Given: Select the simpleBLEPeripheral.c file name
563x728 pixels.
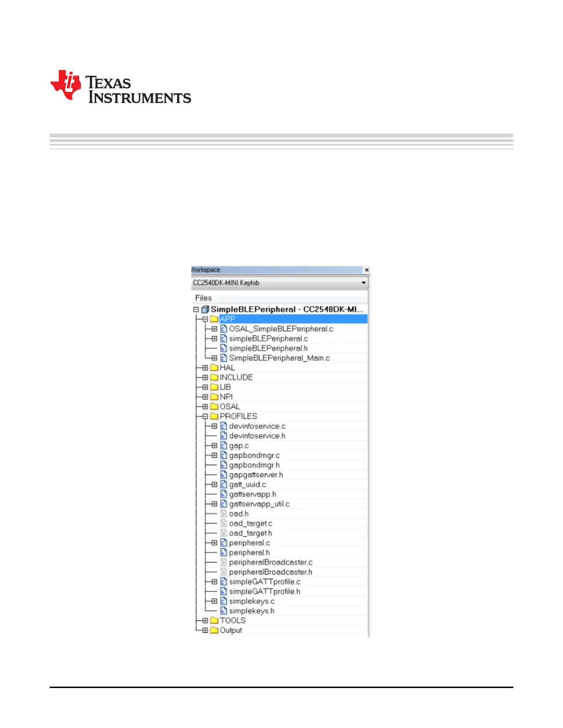Looking at the screenshot, I should pos(269,339).
